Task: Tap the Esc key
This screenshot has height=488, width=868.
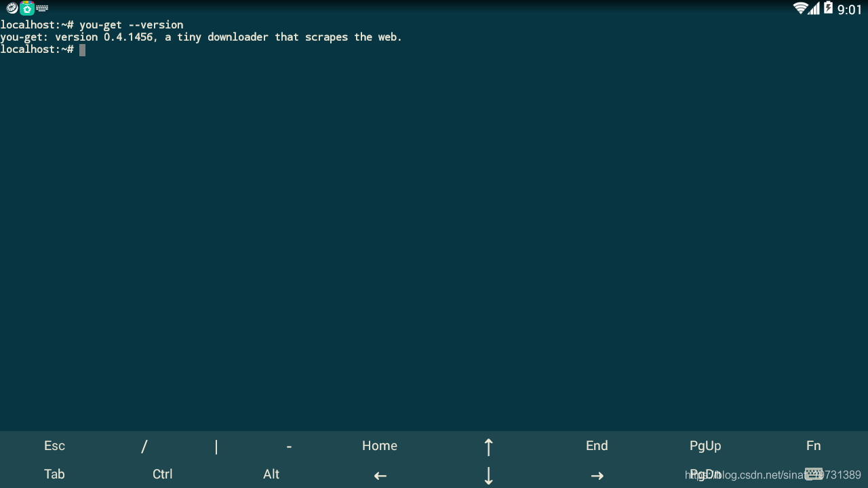Action: pos(54,445)
